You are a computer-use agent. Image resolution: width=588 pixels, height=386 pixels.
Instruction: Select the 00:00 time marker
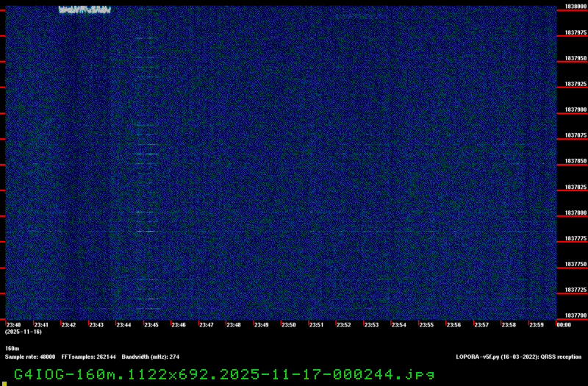point(564,324)
